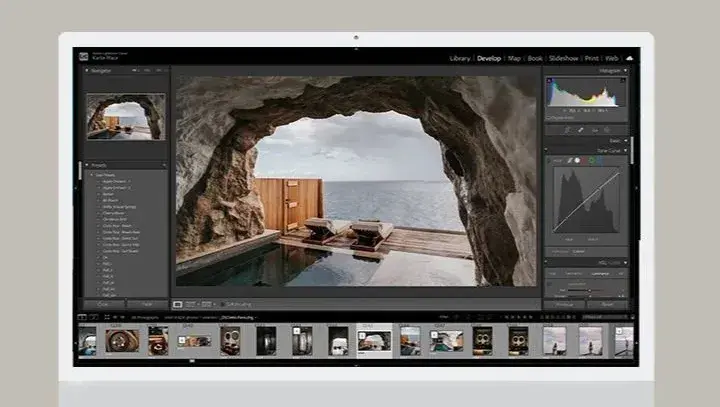
Task: Click the right panel scrollbar
Action: [632, 150]
